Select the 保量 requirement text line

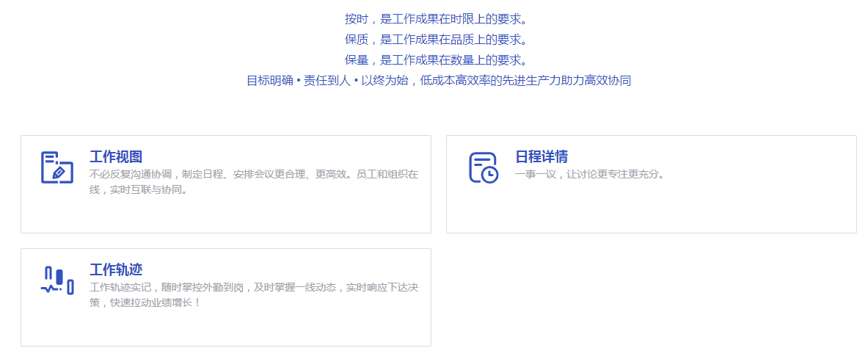click(x=436, y=59)
